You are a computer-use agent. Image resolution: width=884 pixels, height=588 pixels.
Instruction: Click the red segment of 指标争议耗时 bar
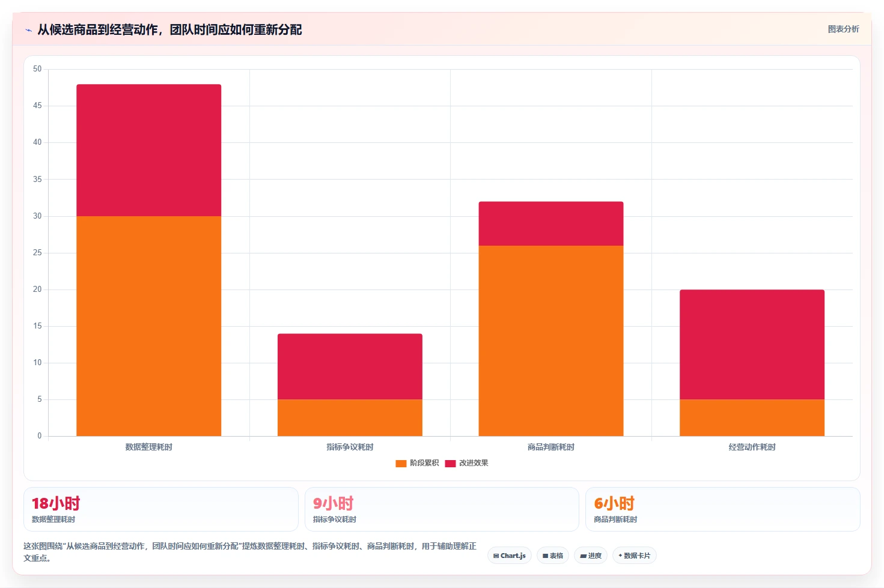pos(350,366)
